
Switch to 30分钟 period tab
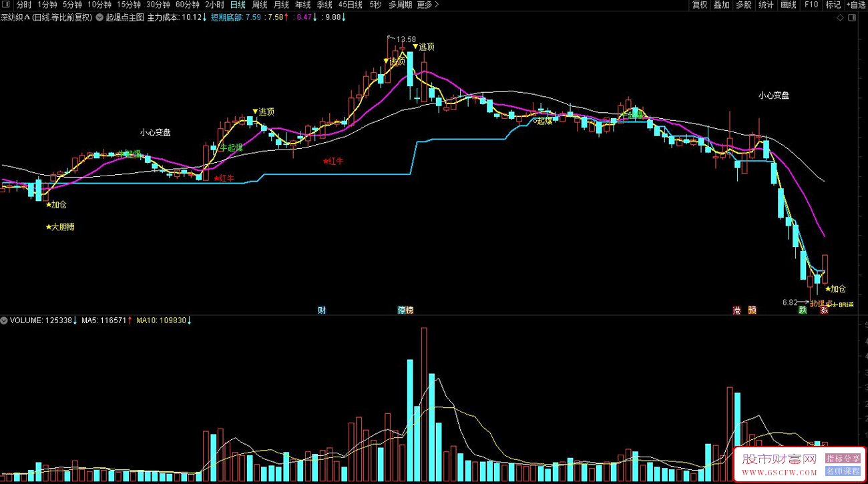coord(158,5)
